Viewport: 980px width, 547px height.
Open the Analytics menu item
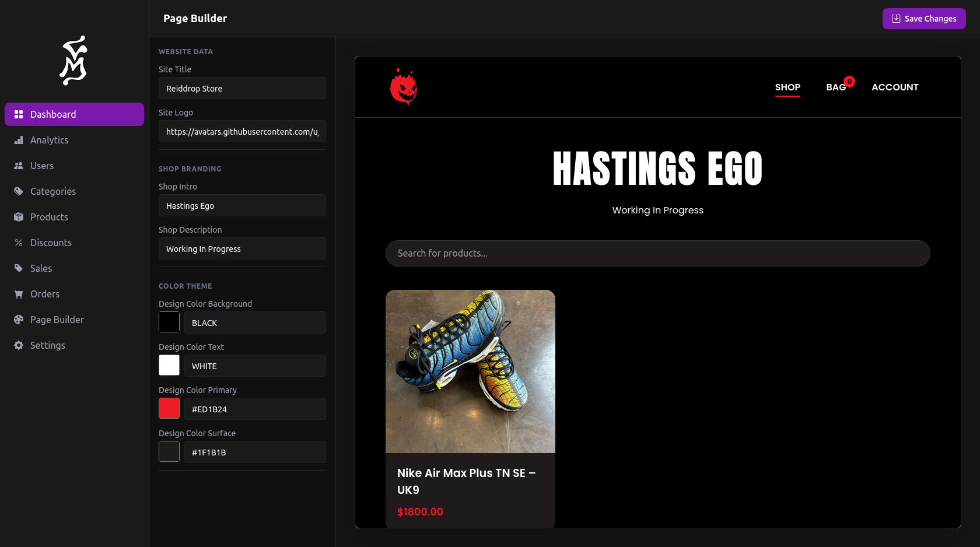pos(74,140)
